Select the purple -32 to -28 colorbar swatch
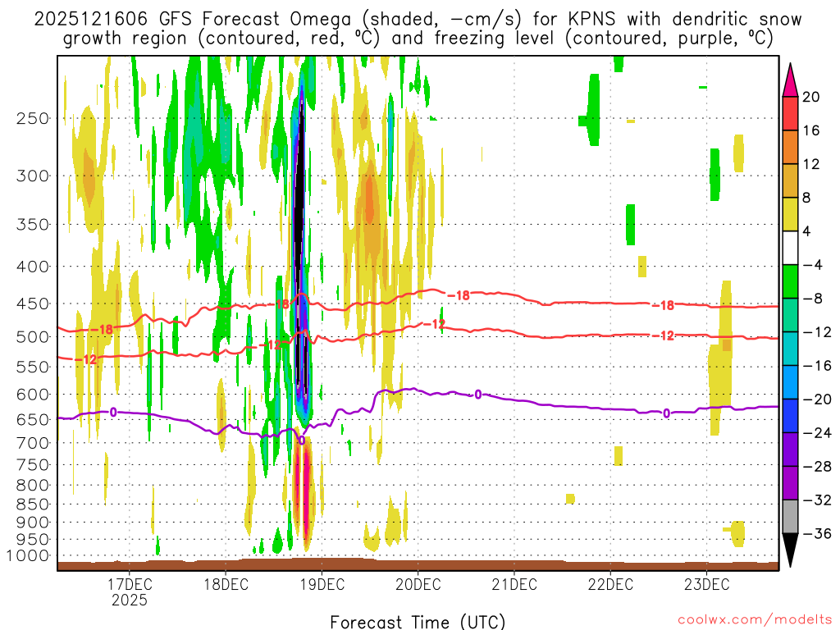 (790, 483)
